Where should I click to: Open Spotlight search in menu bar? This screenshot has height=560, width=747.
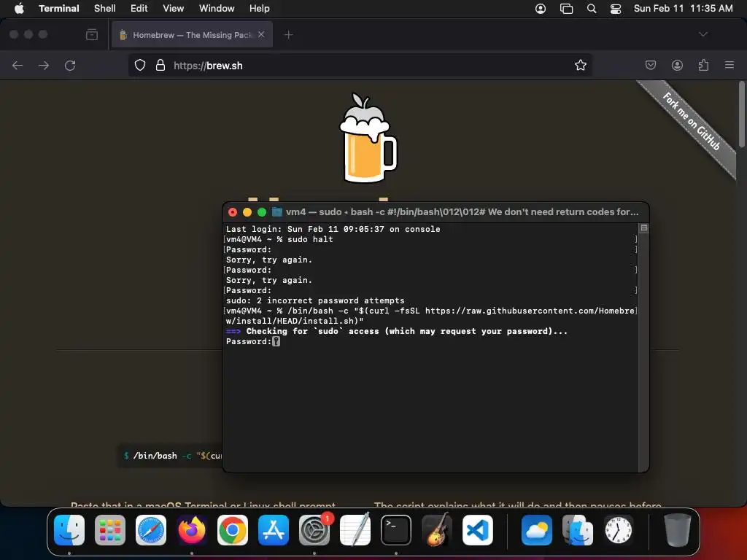[591, 8]
